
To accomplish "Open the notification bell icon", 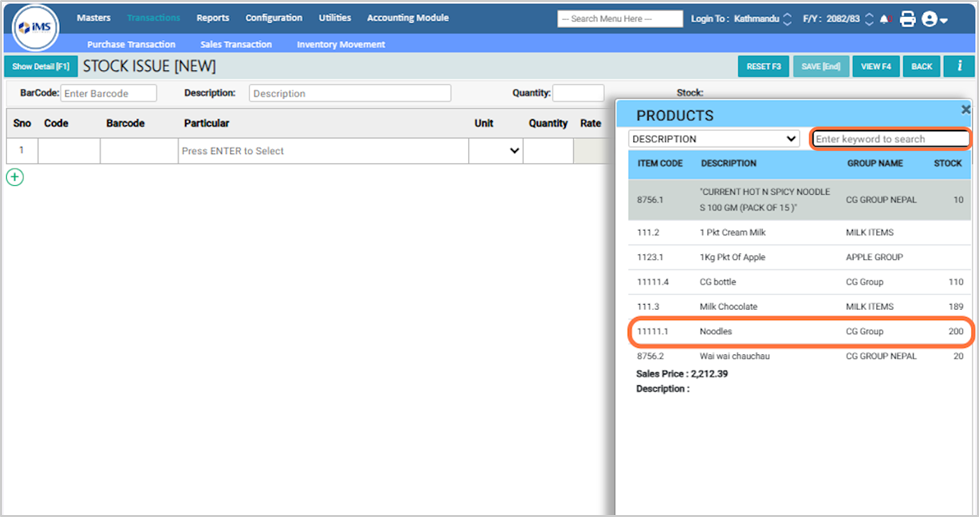I will [884, 19].
